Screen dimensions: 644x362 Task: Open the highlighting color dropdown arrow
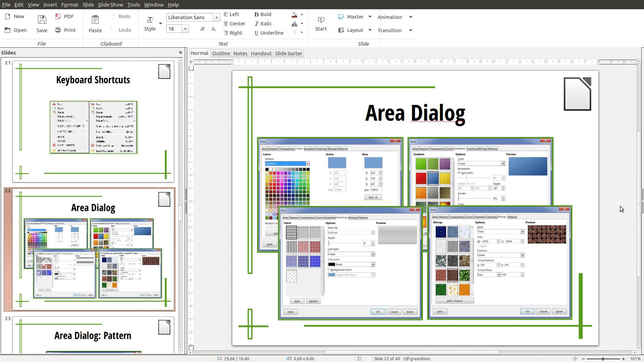(x=302, y=24)
